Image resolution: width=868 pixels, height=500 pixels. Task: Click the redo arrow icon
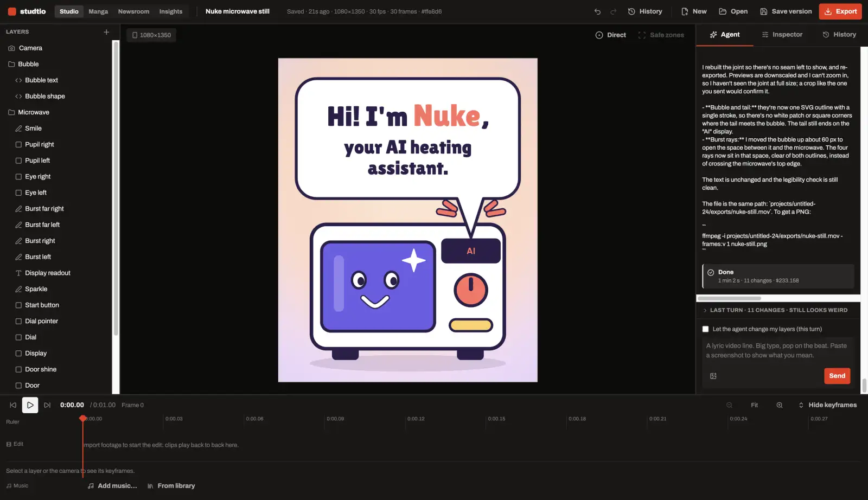pos(614,11)
